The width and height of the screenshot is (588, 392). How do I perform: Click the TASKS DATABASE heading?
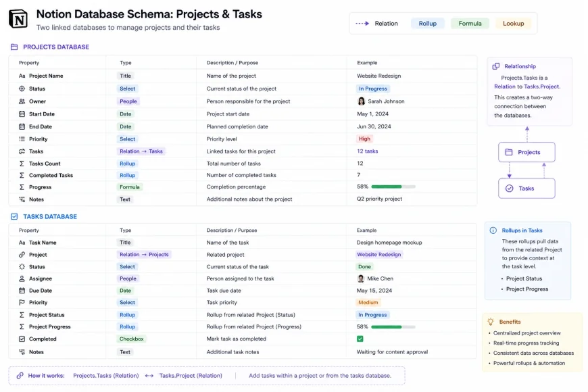click(x=50, y=216)
